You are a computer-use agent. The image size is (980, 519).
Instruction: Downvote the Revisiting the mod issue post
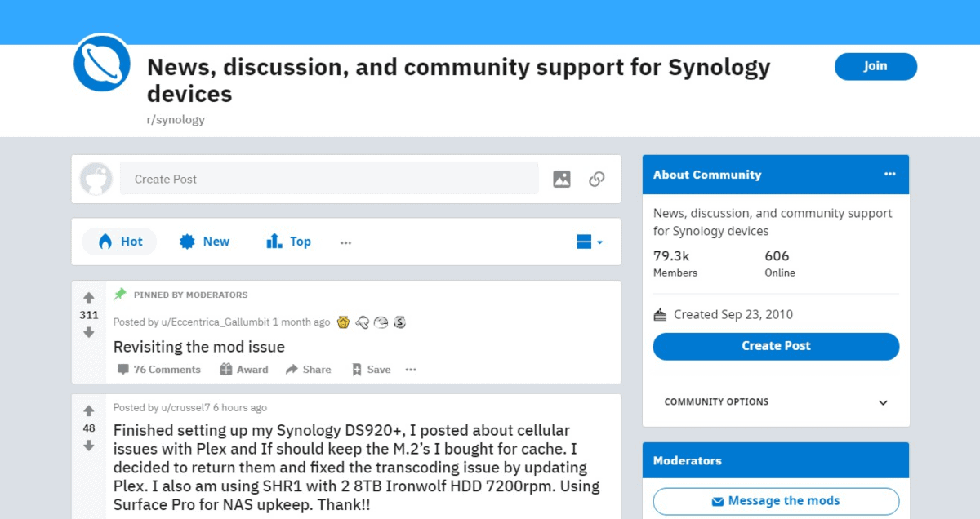pos(89,332)
